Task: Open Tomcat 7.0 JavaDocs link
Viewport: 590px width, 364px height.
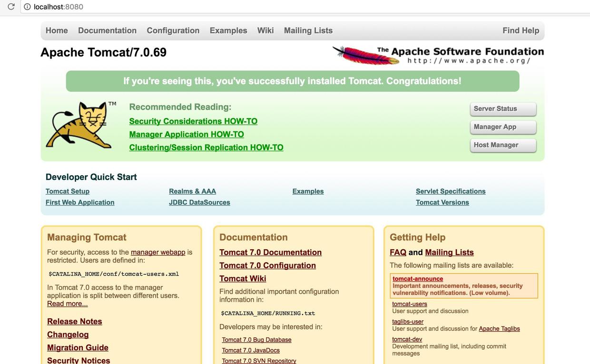Action: [x=251, y=350]
